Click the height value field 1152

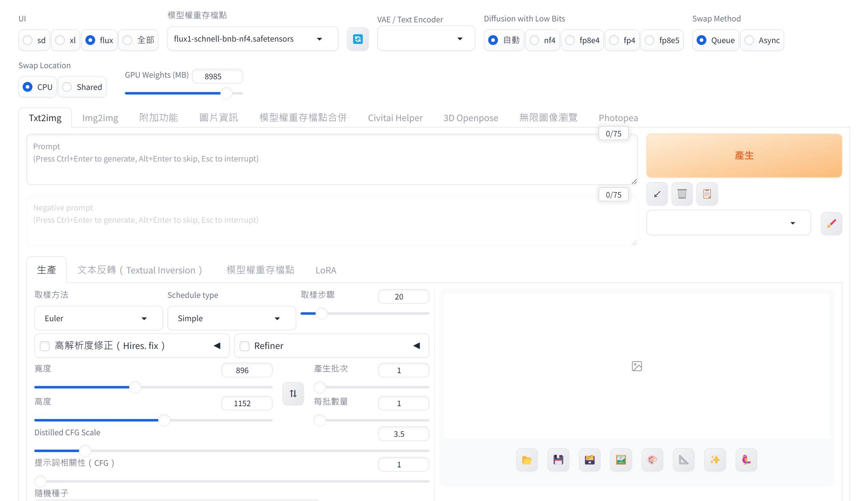coord(247,403)
